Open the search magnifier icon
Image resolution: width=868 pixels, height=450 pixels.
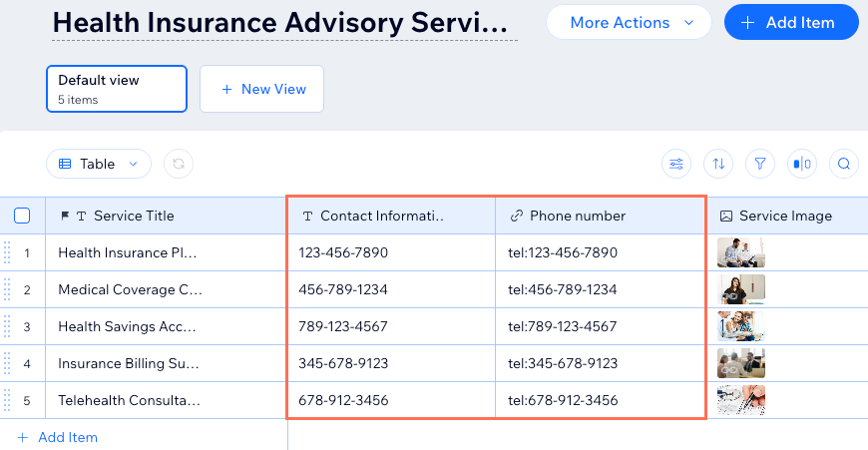pos(844,164)
